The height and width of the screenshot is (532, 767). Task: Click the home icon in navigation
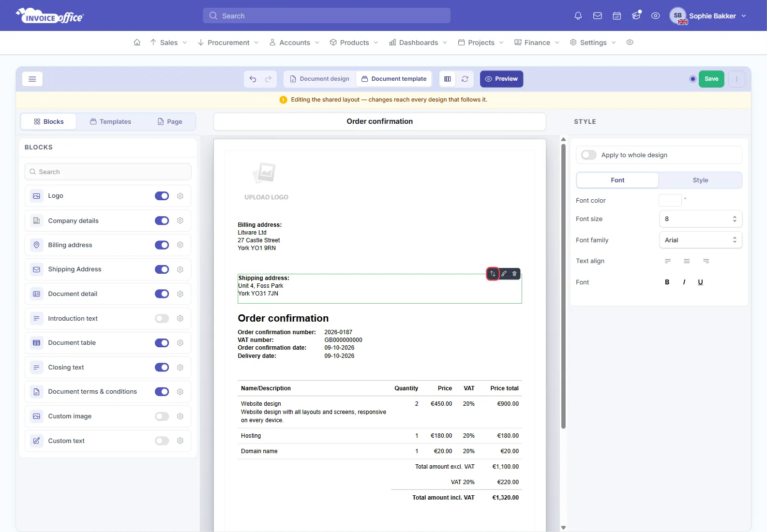pyautogui.click(x=137, y=43)
